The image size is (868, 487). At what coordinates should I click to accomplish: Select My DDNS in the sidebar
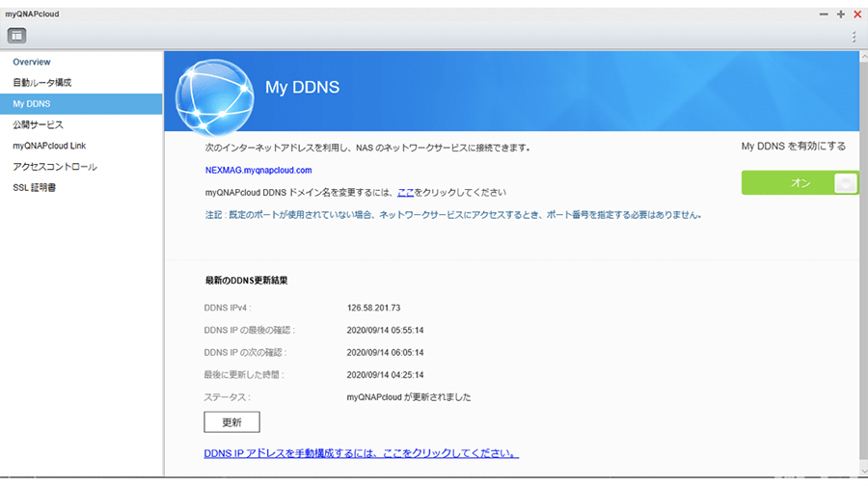pos(81,103)
